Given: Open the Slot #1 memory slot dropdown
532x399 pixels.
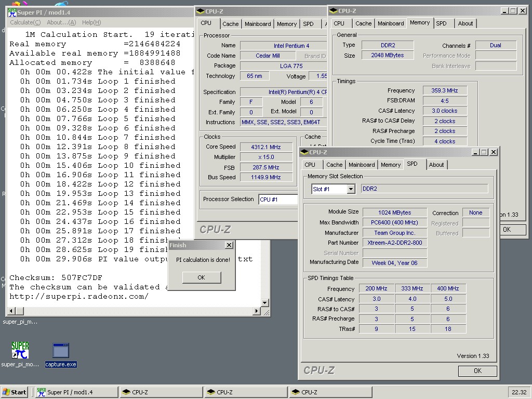Looking at the screenshot, I should 351,189.
